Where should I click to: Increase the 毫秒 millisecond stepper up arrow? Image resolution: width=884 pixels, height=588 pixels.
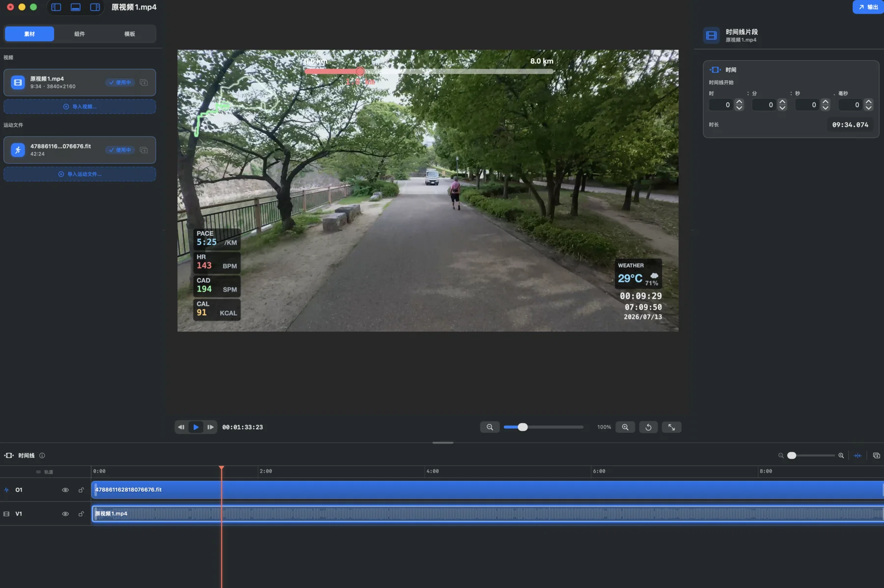869,102
